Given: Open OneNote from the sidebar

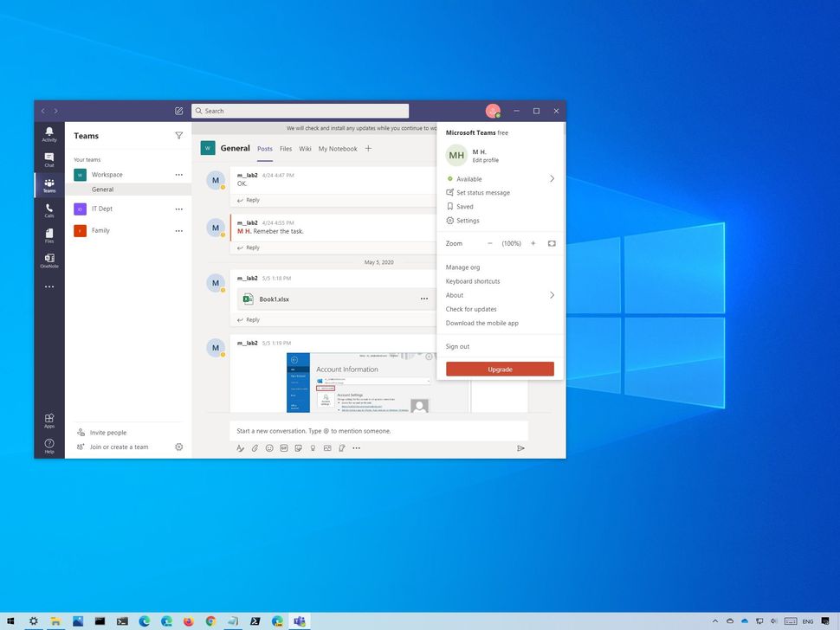Looking at the screenshot, I should (48, 260).
